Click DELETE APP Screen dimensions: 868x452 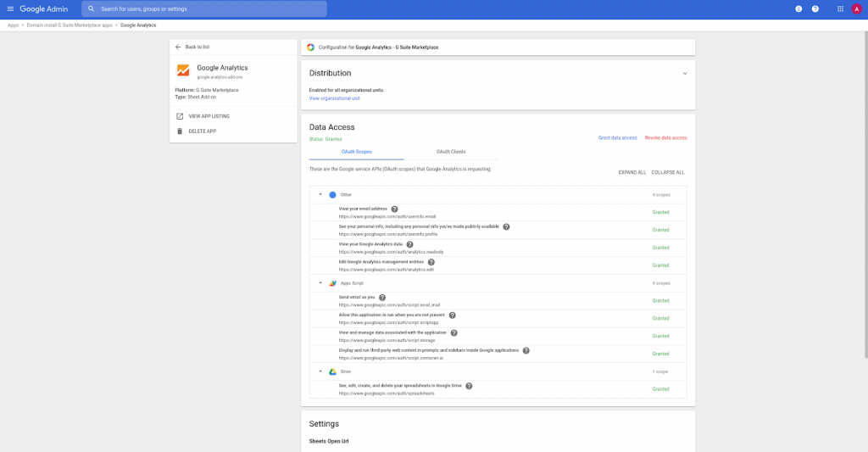(x=203, y=131)
